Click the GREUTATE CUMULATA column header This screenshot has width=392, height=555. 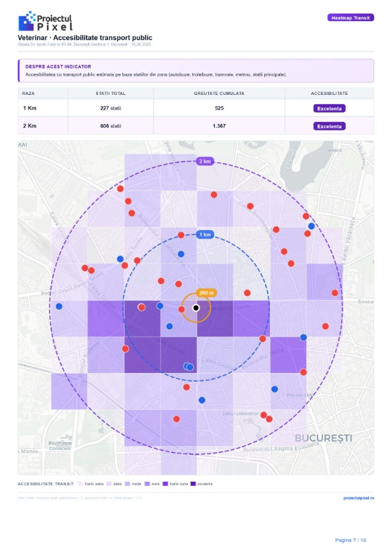point(219,94)
